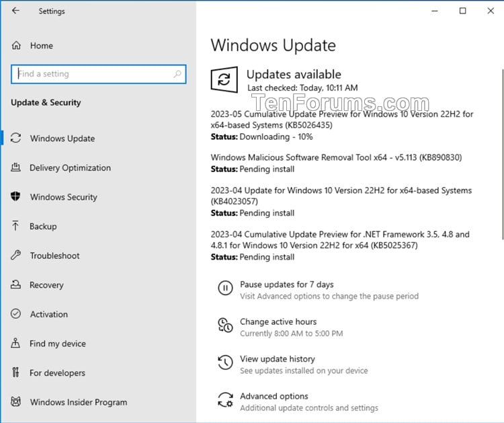The height and width of the screenshot is (423, 504).
Task: Click the search magnifier icon
Action: 177,74
